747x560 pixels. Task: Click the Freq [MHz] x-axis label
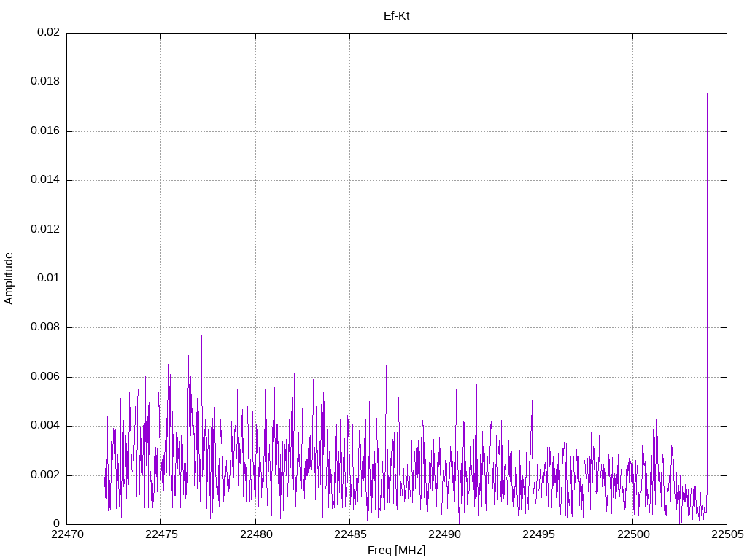(x=396, y=551)
